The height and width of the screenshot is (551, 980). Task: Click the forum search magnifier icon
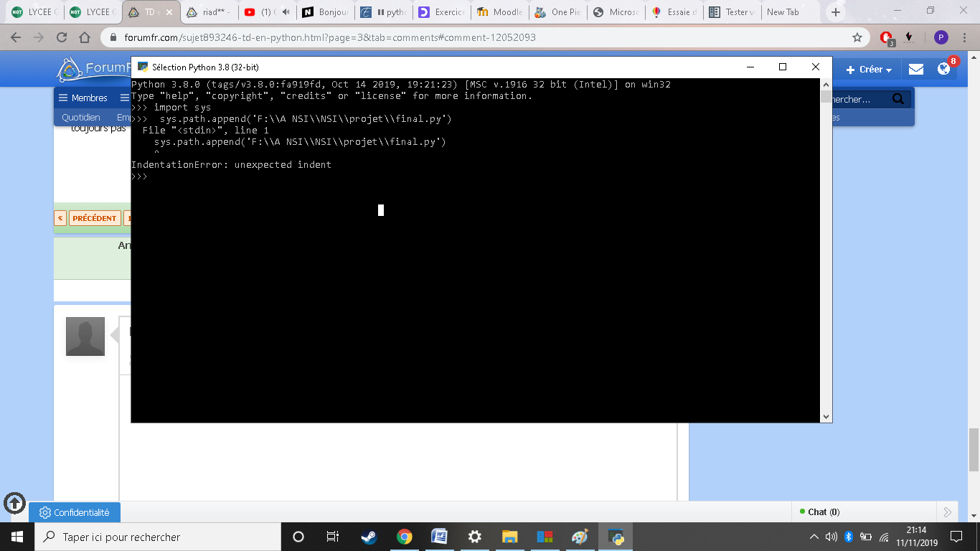898,99
